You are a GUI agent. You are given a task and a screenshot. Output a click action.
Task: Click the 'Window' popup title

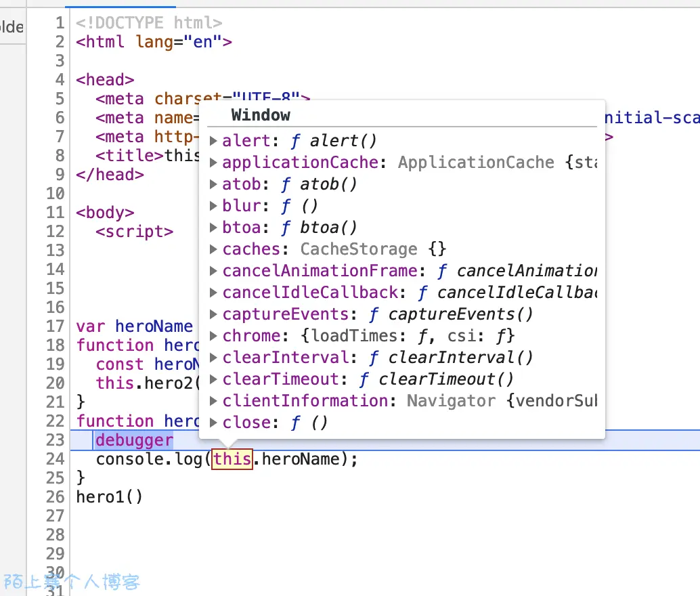pyautogui.click(x=261, y=115)
